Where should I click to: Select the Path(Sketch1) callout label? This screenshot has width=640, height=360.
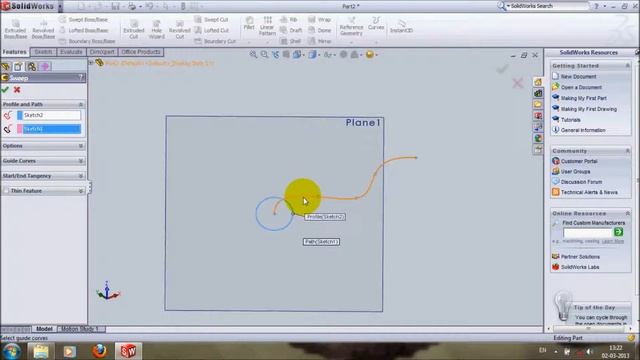click(x=321, y=242)
